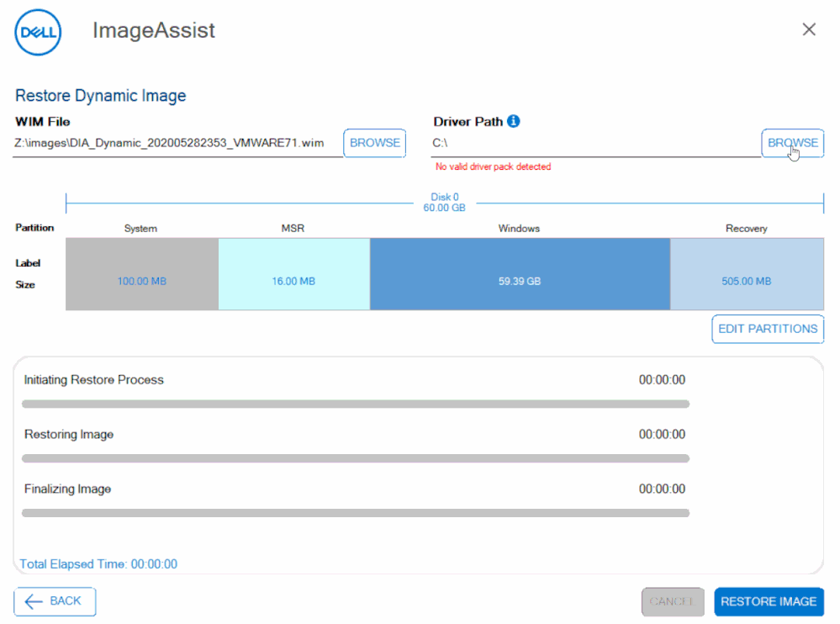Click the 'Label' row label
The image size is (840, 624).
tap(28, 263)
